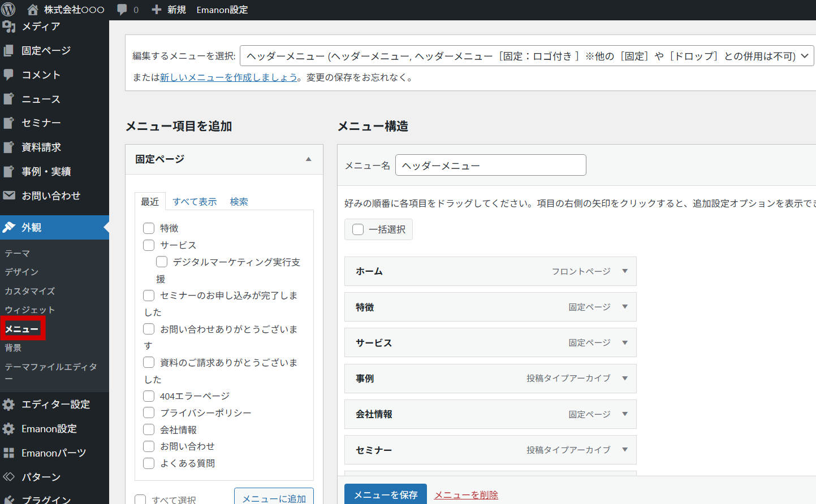
Task: Check the 会社情報 page checkbox
Action: point(149,429)
